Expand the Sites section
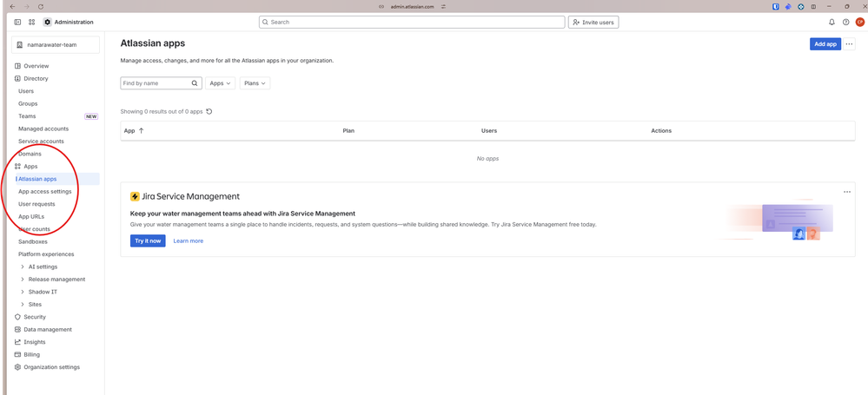The image size is (868, 395). point(22,304)
